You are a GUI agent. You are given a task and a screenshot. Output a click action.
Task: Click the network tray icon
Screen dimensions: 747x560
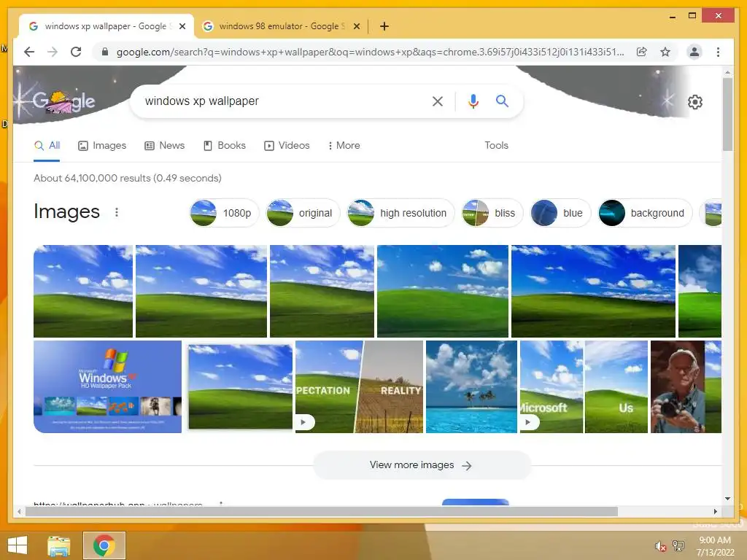click(678, 545)
